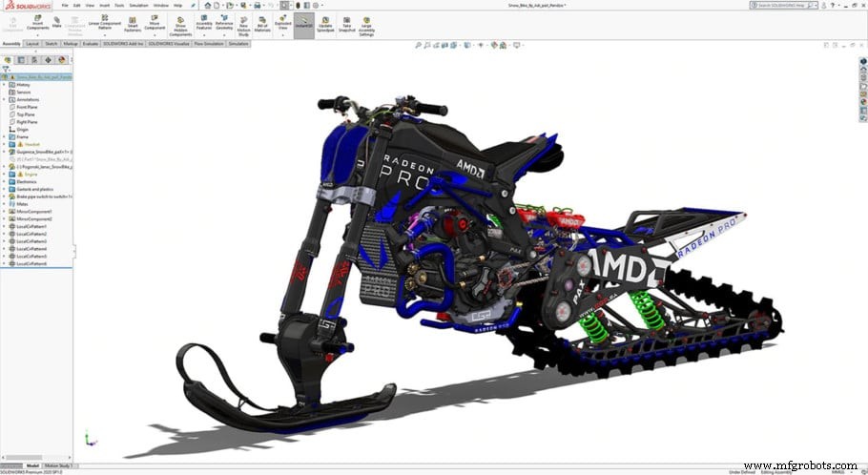868x475 pixels.
Task: Click the Edit Appearance icon in view toolbar
Action: tap(494, 45)
